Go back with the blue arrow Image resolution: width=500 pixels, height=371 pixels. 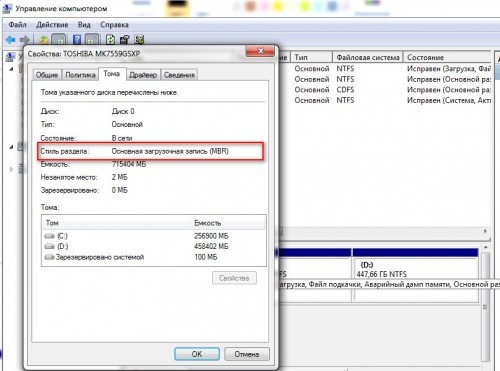pos(11,40)
